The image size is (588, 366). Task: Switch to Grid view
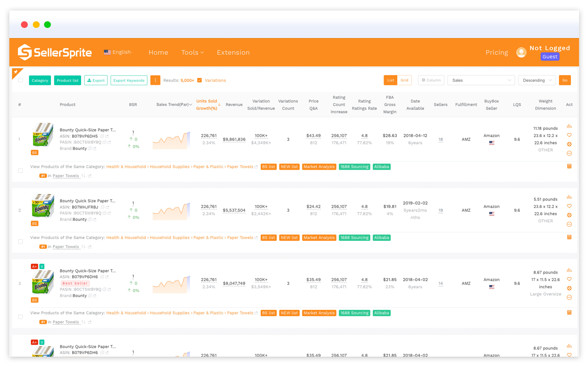[x=404, y=80]
